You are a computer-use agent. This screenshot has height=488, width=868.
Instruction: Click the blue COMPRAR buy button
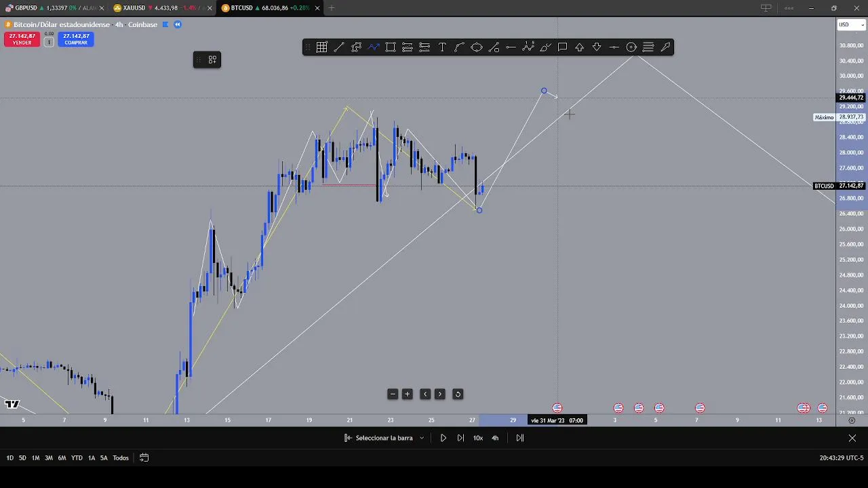pyautogui.click(x=76, y=39)
